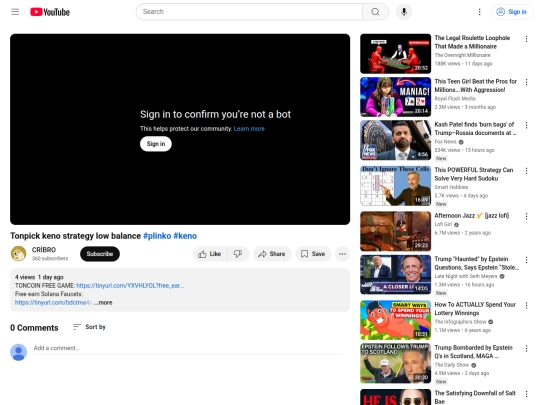Start voice search with microphone icon

pos(404,12)
